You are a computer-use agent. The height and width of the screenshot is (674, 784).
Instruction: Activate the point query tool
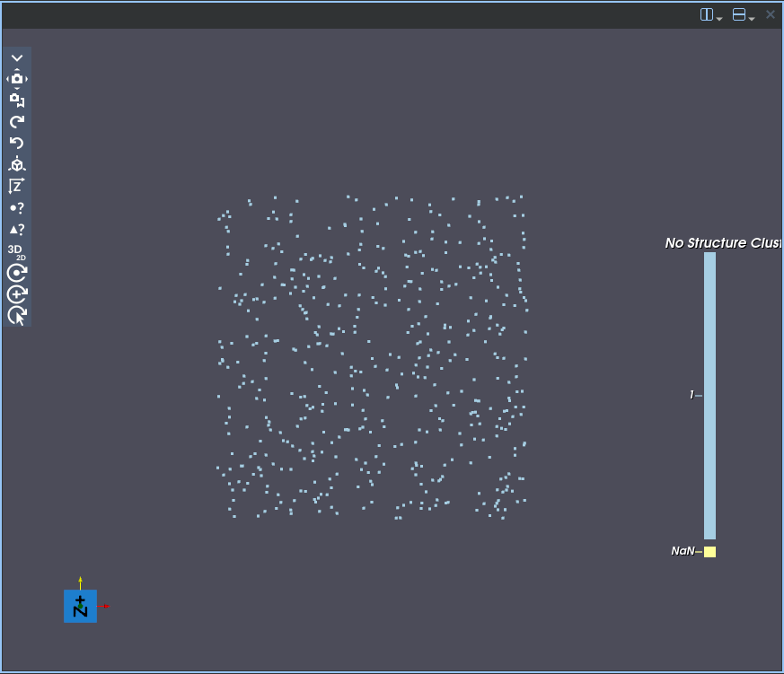(17, 207)
